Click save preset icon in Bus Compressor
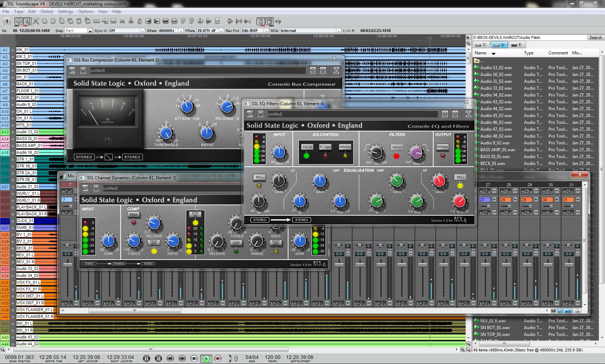Viewport: 605px width, 364px height. (x=83, y=70)
